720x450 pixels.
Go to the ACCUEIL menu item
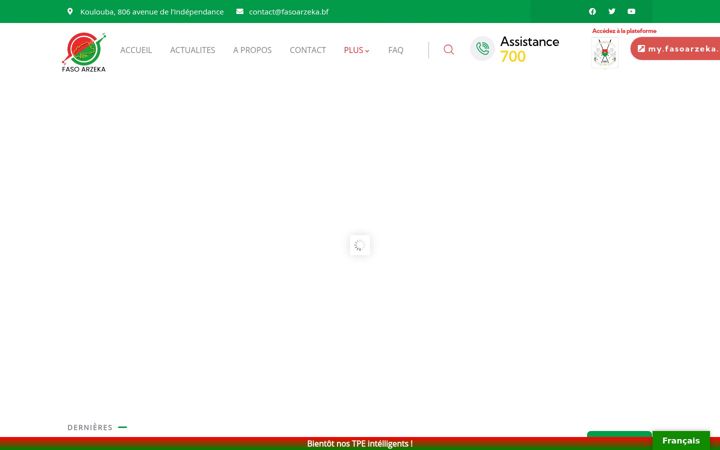(x=136, y=50)
